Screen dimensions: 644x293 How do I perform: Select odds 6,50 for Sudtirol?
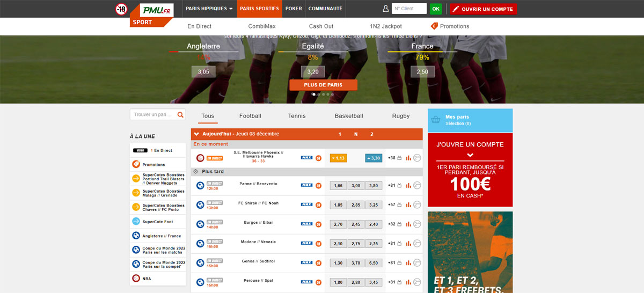(x=374, y=262)
